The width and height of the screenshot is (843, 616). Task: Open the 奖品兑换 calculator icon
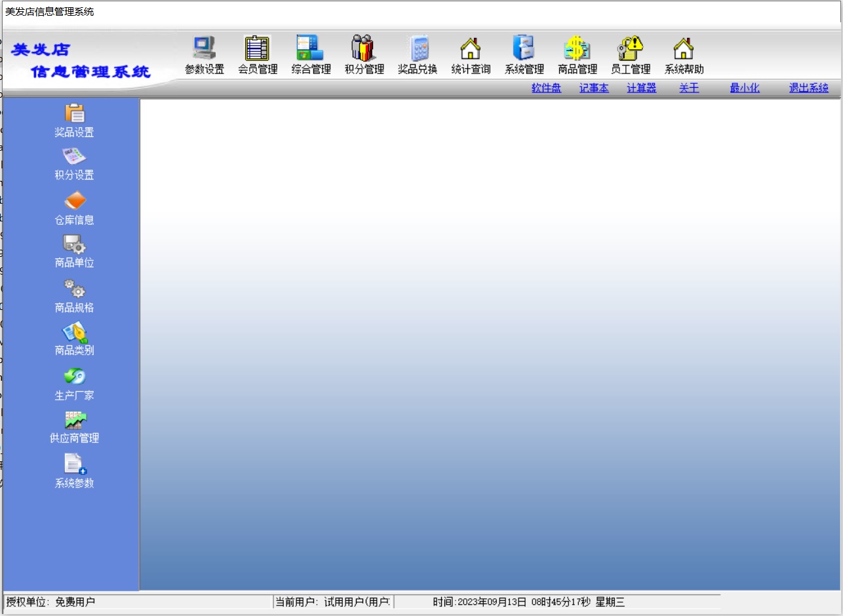pos(418,48)
